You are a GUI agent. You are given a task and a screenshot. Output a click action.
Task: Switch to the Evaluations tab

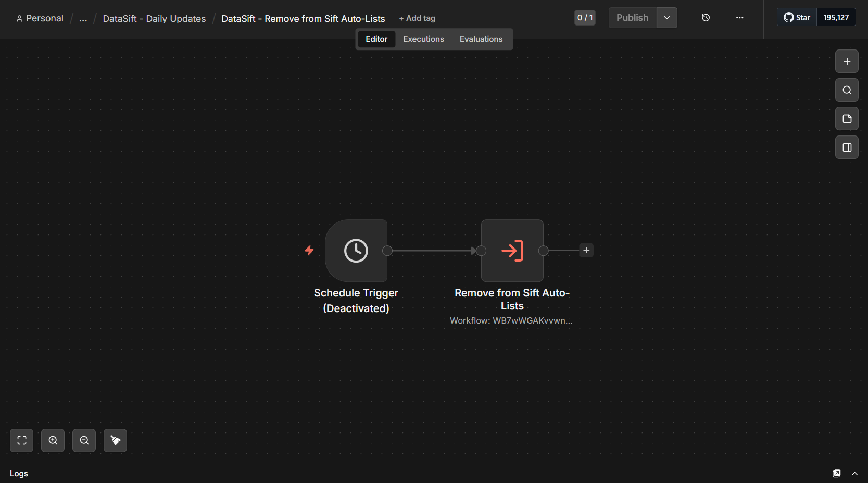481,39
